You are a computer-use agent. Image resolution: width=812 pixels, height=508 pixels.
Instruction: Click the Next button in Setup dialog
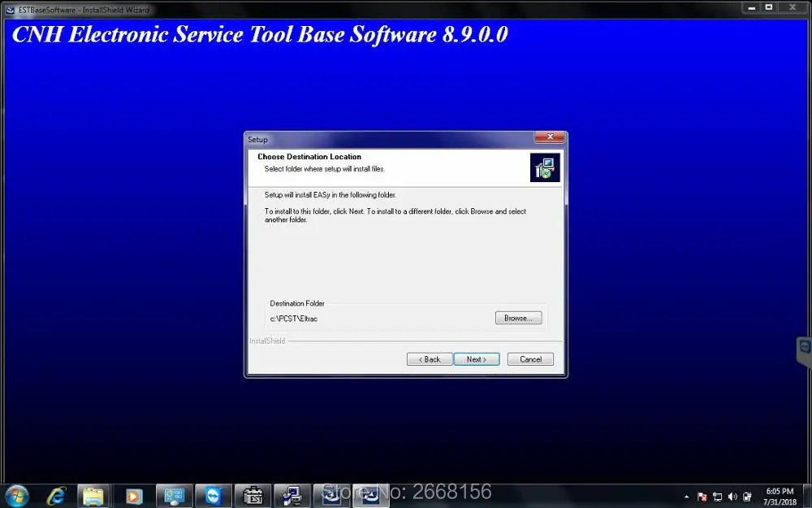pos(477,359)
